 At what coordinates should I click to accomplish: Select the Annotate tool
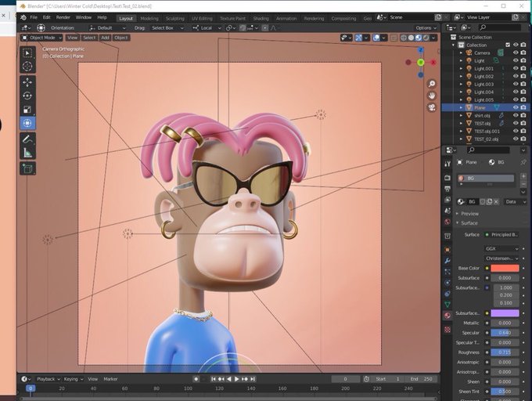click(x=27, y=139)
